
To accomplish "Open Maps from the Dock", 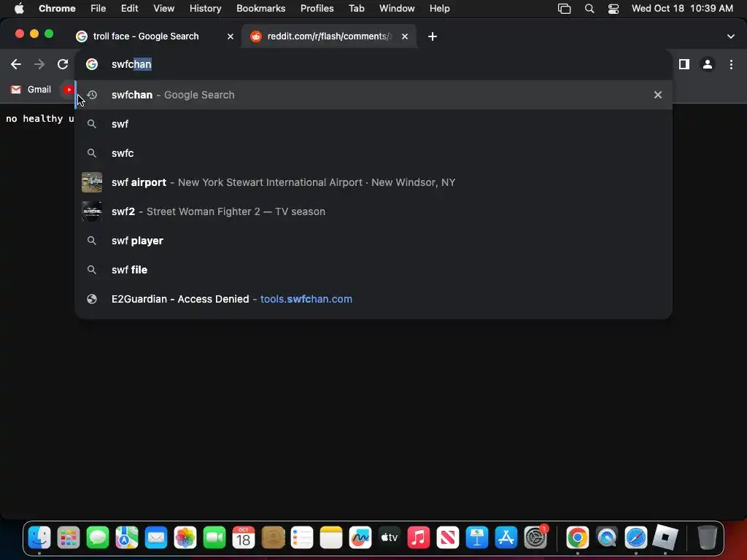I will [127, 538].
